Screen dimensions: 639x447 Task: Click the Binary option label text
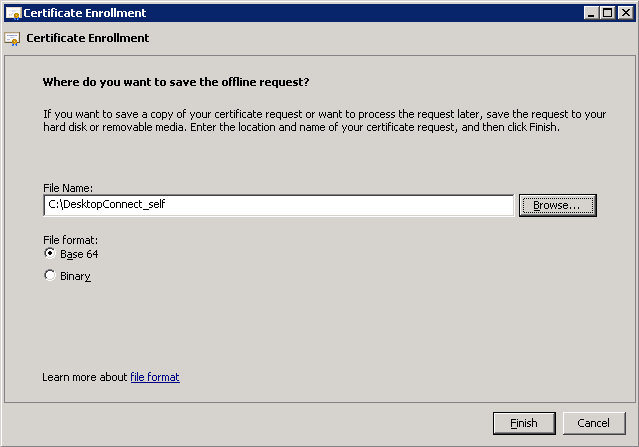pyautogui.click(x=75, y=276)
